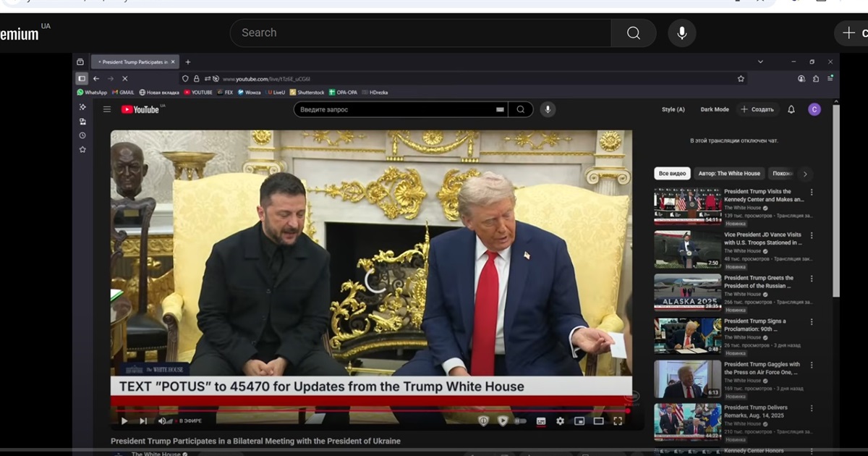Switch the player to miniplayer mode

[579, 421]
